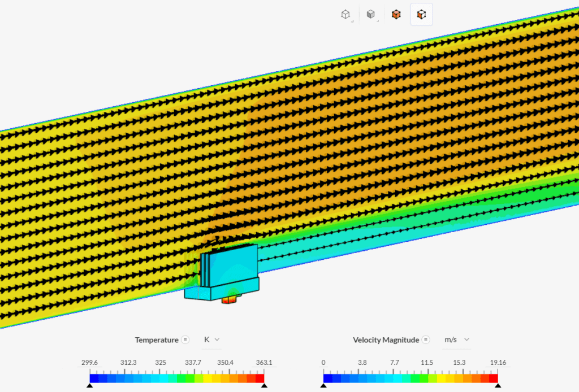This screenshot has width=579, height=392.
Task: Select the solid gray cube render icon
Action: (x=371, y=14)
